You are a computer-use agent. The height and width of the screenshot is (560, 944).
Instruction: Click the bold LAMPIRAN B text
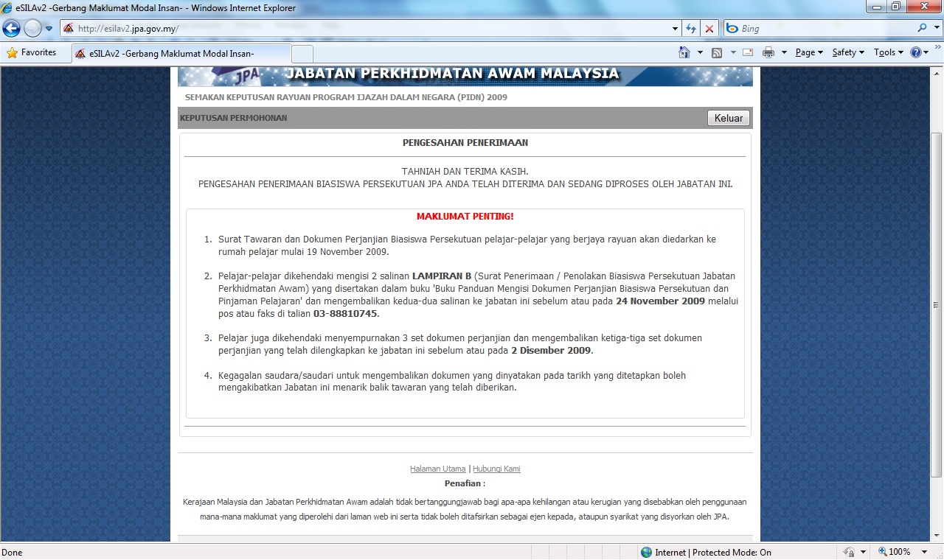(442, 276)
